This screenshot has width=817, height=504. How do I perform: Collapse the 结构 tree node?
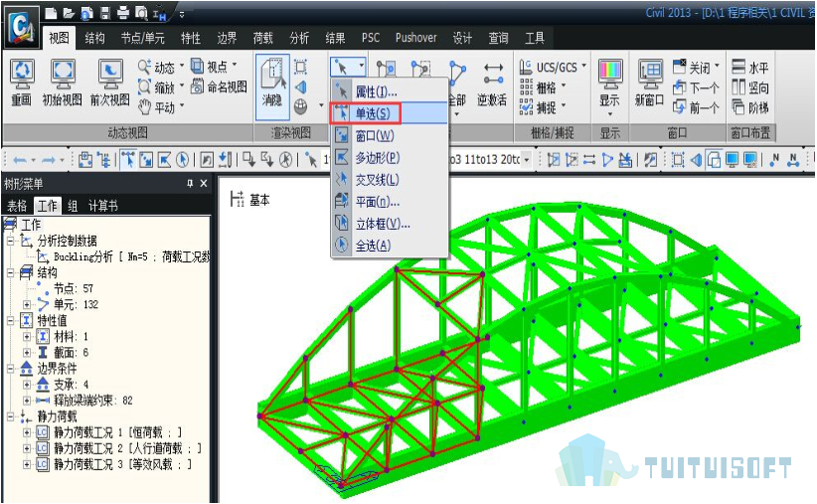coord(10,272)
